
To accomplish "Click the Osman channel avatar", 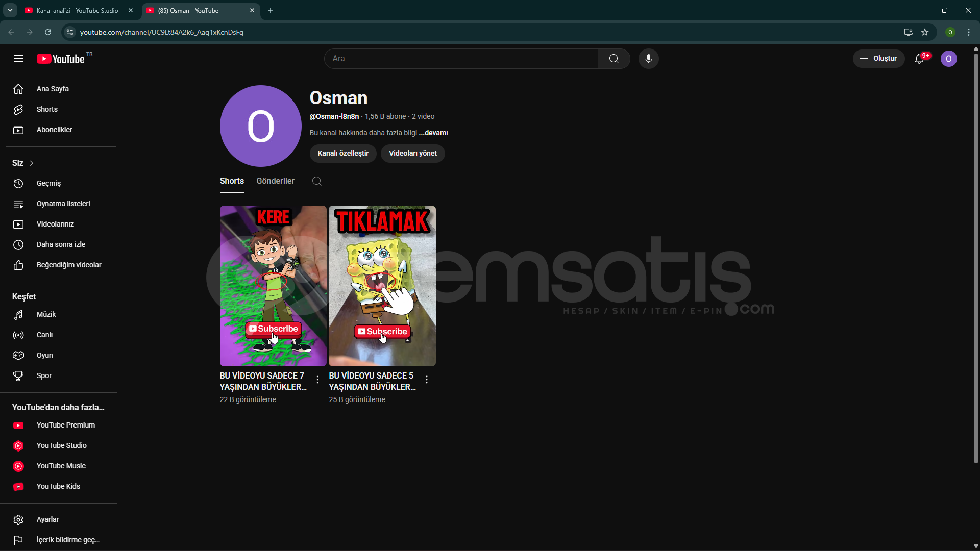I will coord(261,126).
